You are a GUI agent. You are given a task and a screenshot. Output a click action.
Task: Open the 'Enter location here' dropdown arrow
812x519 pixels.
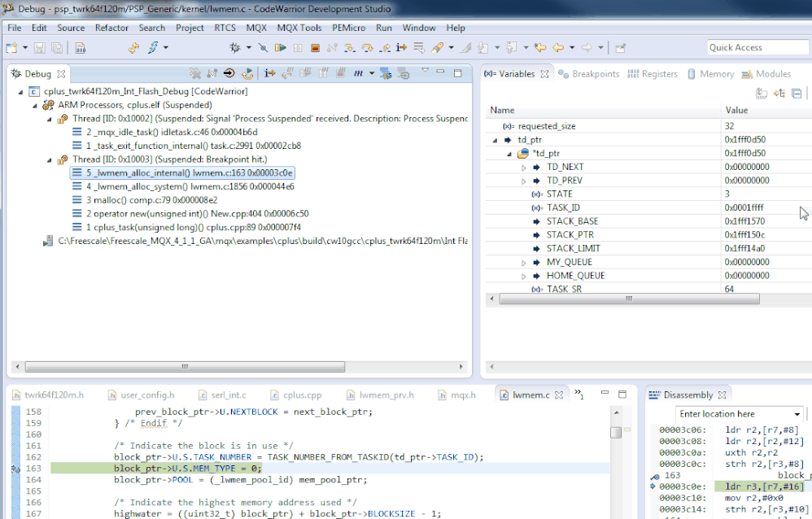(x=797, y=414)
